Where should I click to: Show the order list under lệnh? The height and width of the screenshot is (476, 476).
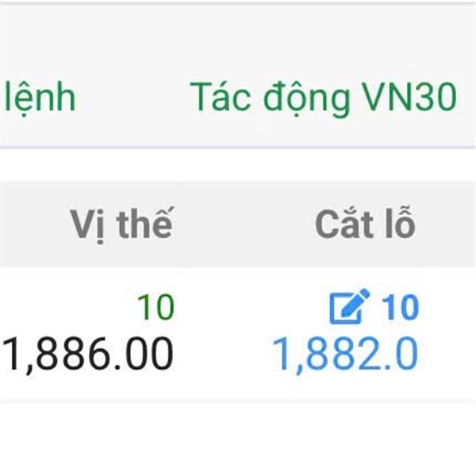(39, 98)
